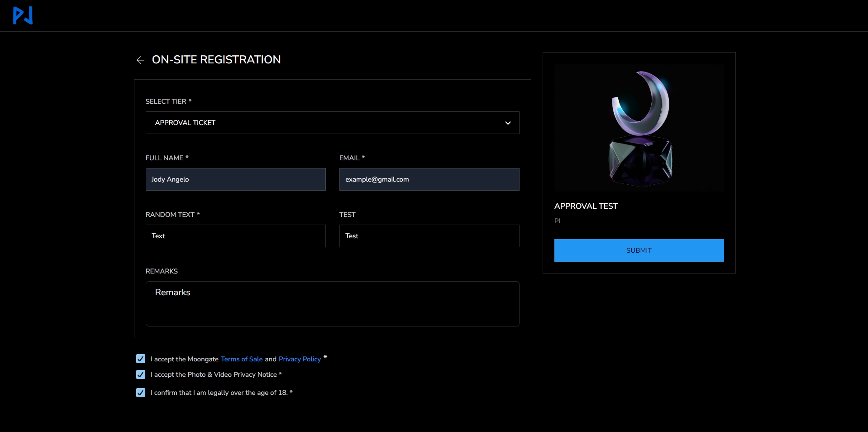Click the Email input field
This screenshot has height=432, width=868.
(429, 179)
